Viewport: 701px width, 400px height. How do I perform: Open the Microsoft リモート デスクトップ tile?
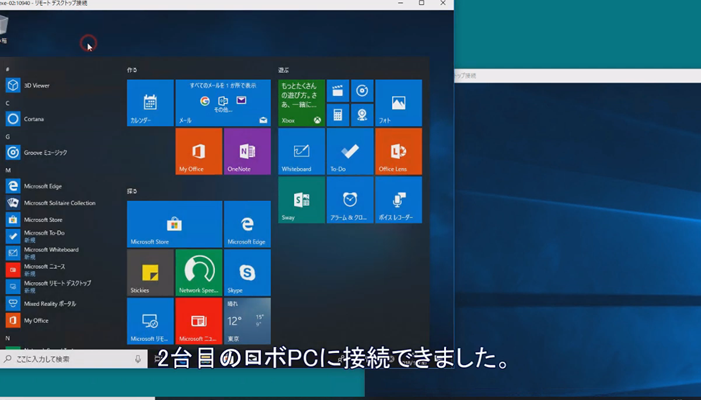[150, 321]
